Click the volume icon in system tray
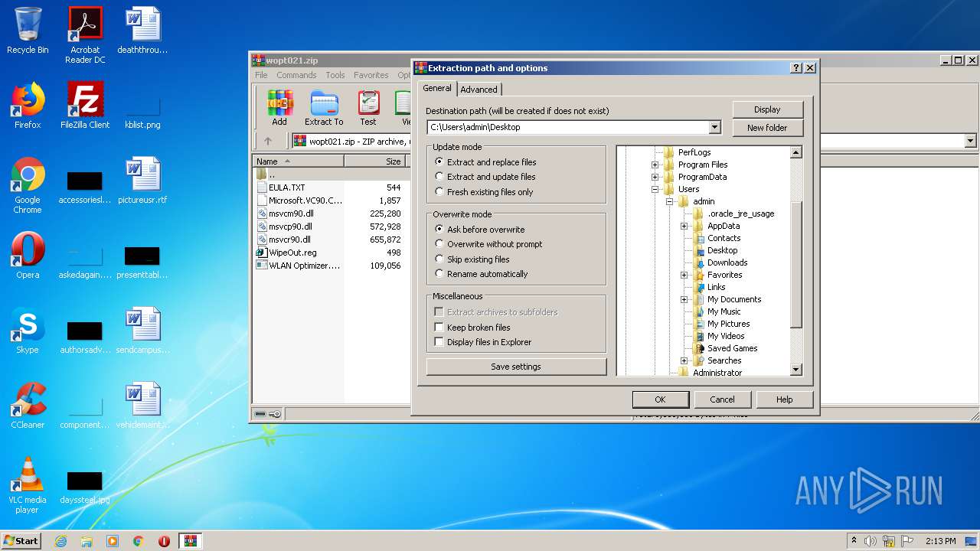The height and width of the screenshot is (551, 980). (x=870, y=541)
